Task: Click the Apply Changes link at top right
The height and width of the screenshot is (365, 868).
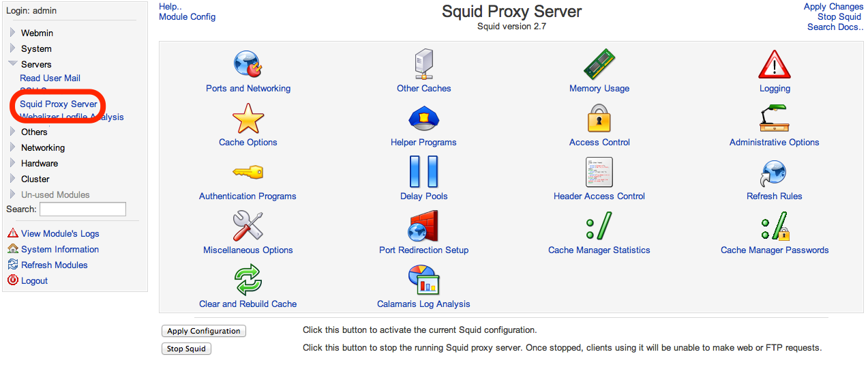Action: click(833, 6)
